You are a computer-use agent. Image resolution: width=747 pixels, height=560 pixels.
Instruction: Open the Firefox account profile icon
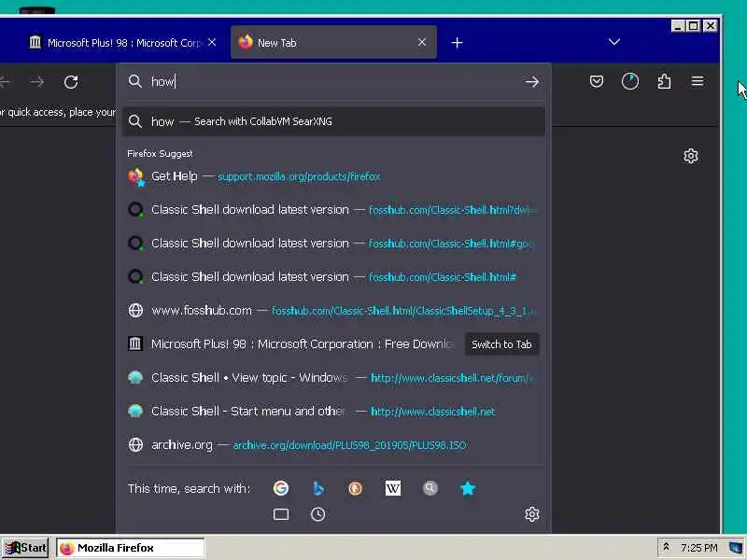point(629,81)
